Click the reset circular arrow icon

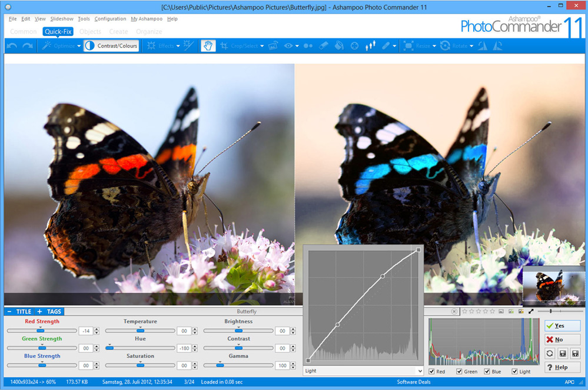(x=550, y=354)
